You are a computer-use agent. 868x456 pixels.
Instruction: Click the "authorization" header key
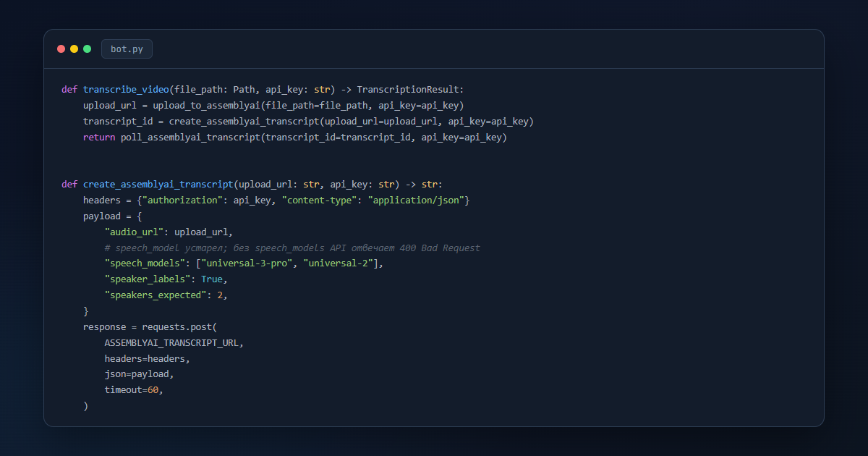182,200
